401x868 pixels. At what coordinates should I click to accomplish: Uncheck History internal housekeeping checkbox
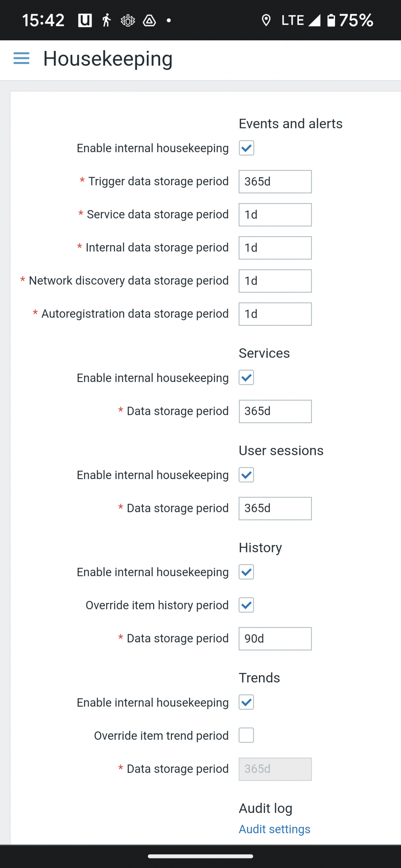click(x=246, y=572)
